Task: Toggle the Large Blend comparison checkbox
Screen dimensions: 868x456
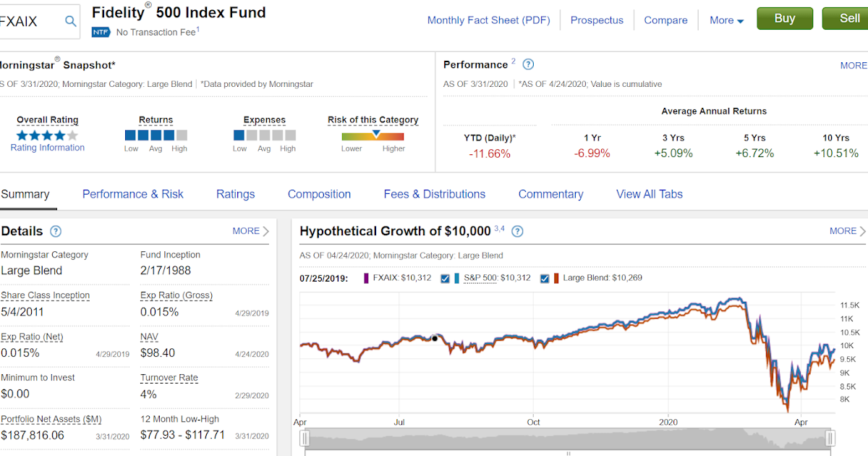Action: [544, 277]
